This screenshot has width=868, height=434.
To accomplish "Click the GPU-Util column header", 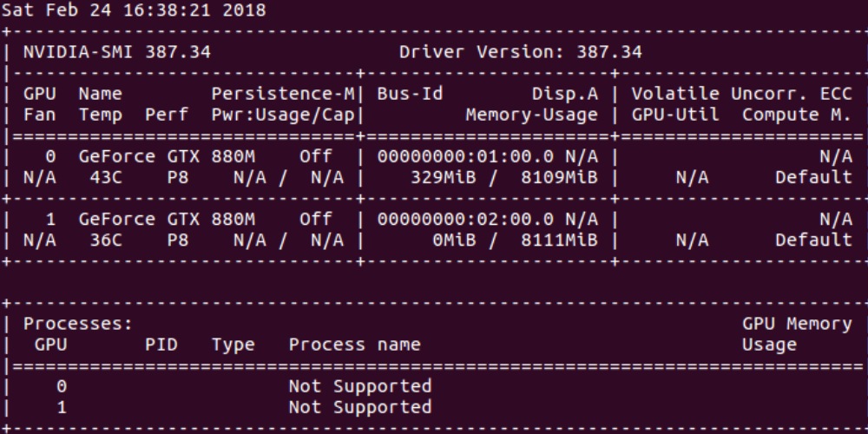I will point(675,115).
